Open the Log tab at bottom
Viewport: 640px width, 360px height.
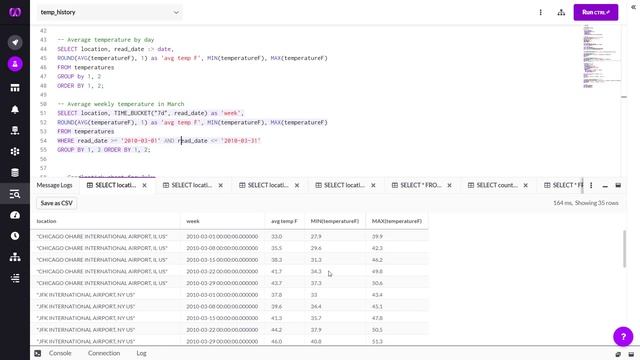pyautogui.click(x=141, y=353)
